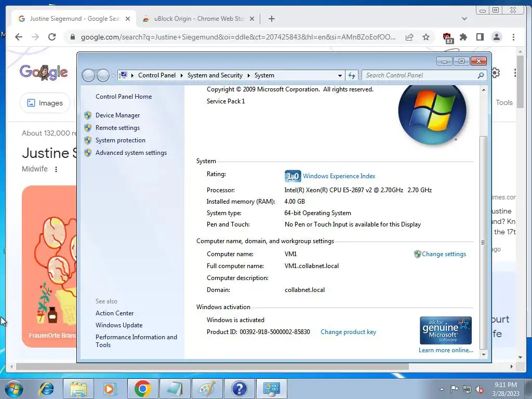Open Windows Media Player from the taskbar
Screen dimensions: 532x399
coord(110,389)
